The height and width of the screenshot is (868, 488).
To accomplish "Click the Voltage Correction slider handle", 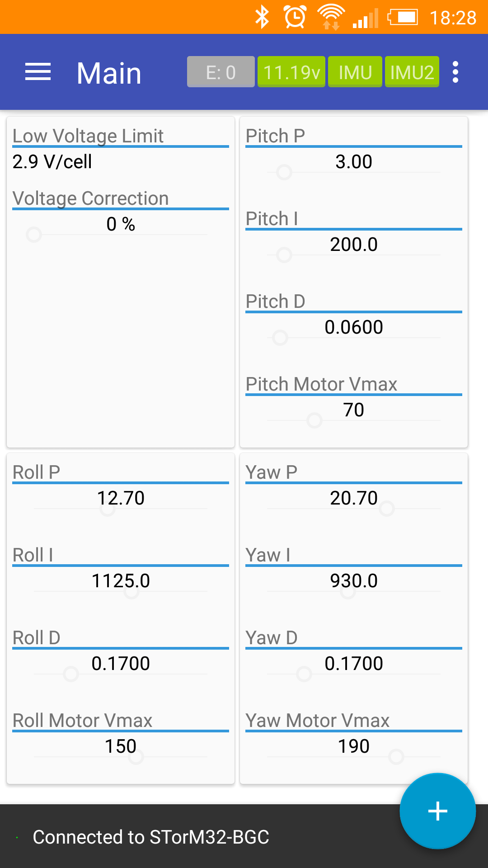I will 34,235.
